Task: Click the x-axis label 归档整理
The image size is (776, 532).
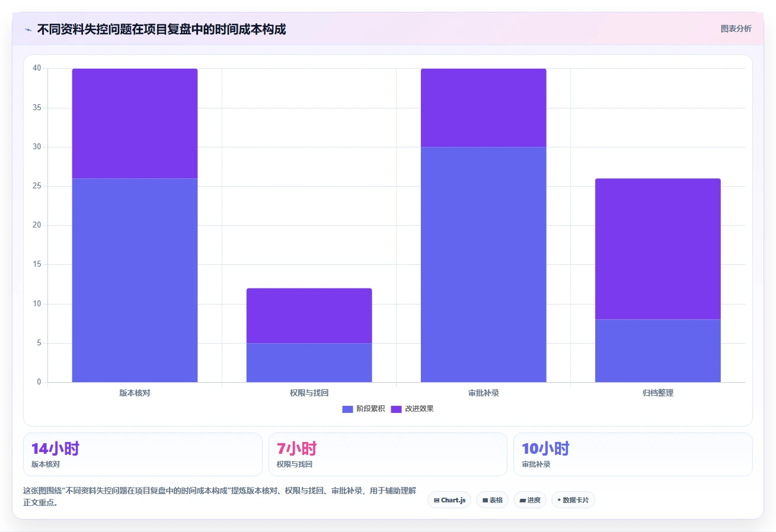Action: tap(657, 393)
